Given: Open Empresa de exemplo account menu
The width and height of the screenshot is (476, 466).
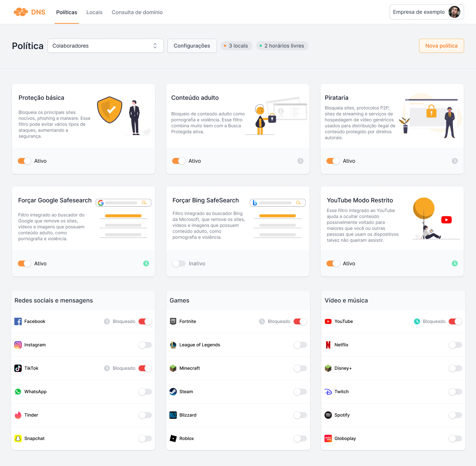Looking at the screenshot, I should (427, 12).
